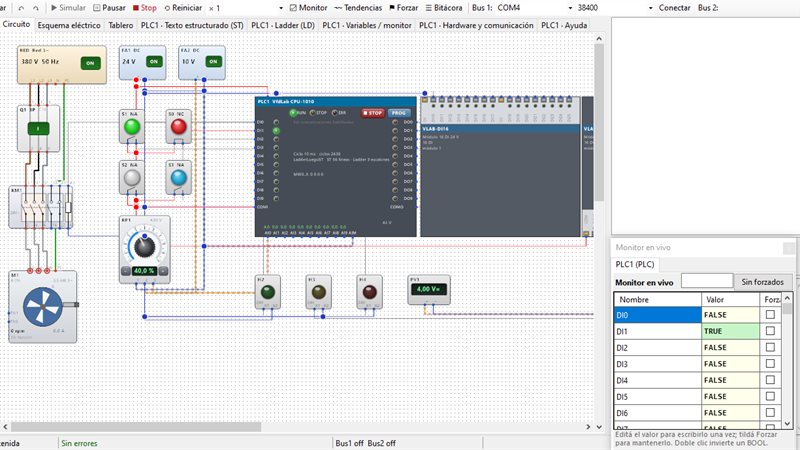Click the Simular play button

(68, 8)
